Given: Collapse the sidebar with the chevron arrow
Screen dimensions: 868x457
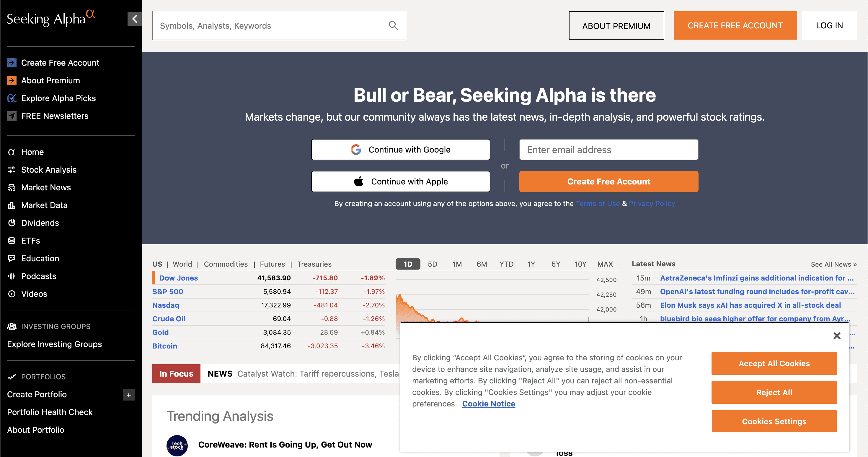Looking at the screenshot, I should click(x=134, y=19).
